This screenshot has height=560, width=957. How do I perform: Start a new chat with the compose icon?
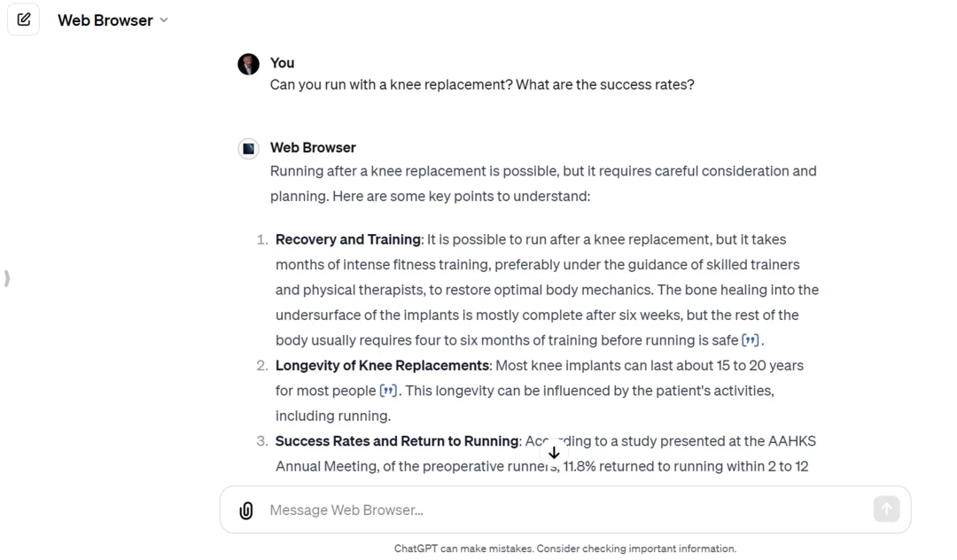point(24,19)
